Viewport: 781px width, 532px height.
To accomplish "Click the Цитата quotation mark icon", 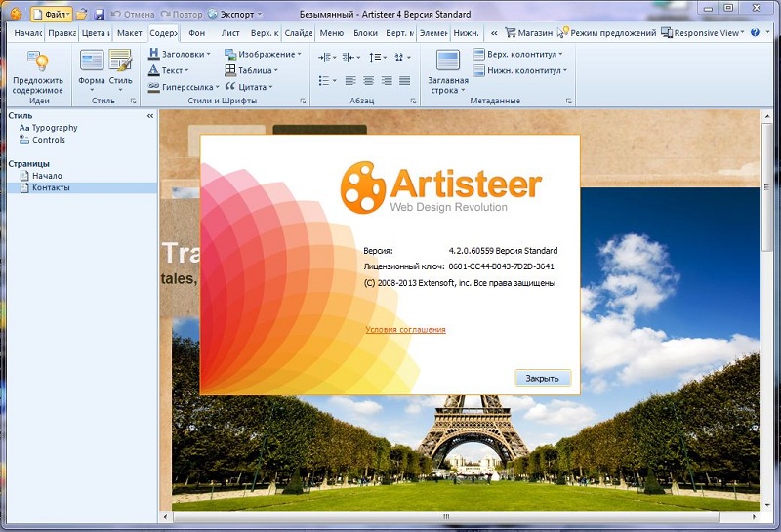I will point(230,86).
